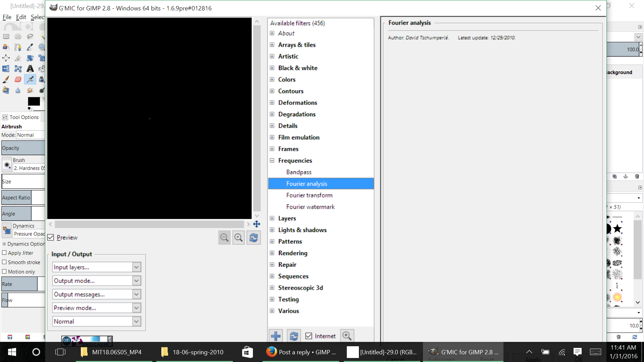Select the Airbrush tool

(30, 79)
